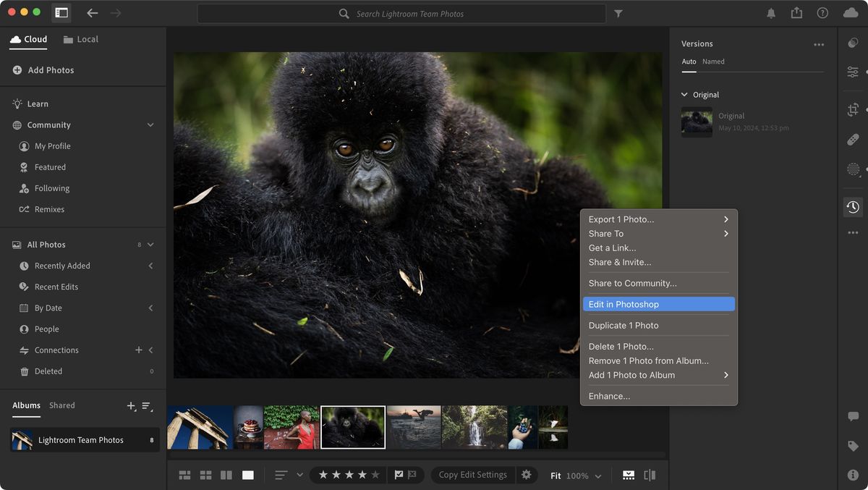This screenshot has width=868, height=490.
Task: Click the Copy Edit Settings button
Action: click(472, 474)
